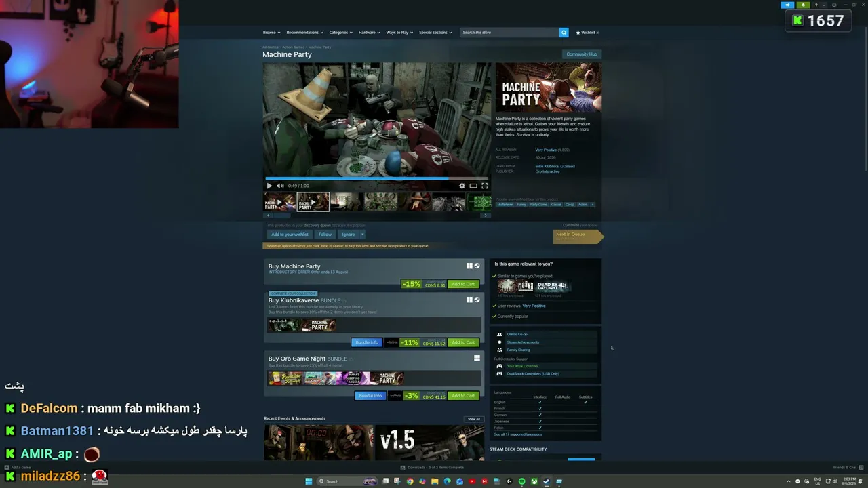
Task: Open trailer video settings gear
Action: point(462,186)
